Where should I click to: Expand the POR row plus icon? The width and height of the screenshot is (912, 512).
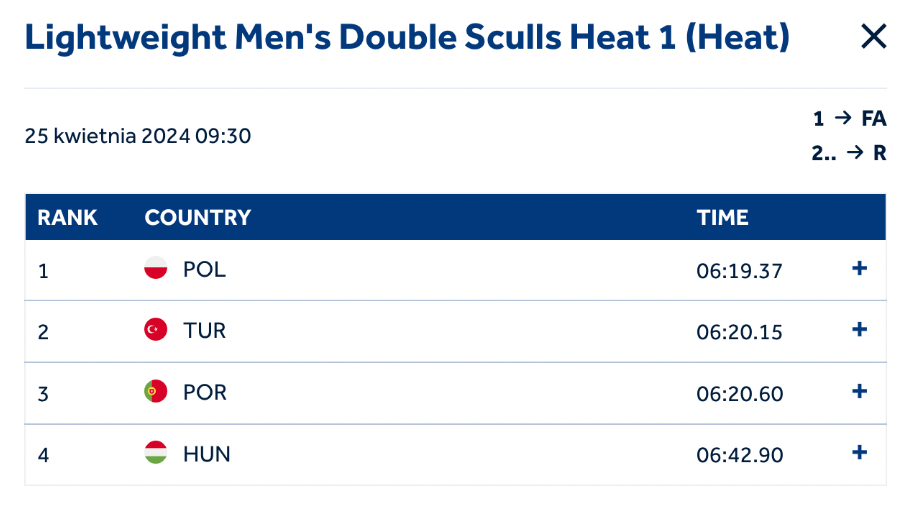pyautogui.click(x=859, y=392)
